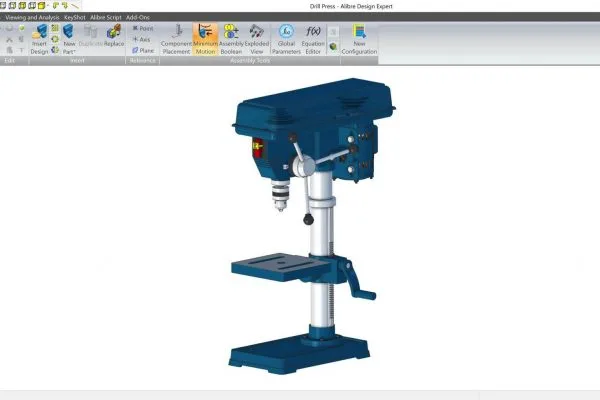The image size is (600, 400).
Task: Click the grid pattern icon beside Insert Design
Action: pyautogui.click(x=55, y=28)
